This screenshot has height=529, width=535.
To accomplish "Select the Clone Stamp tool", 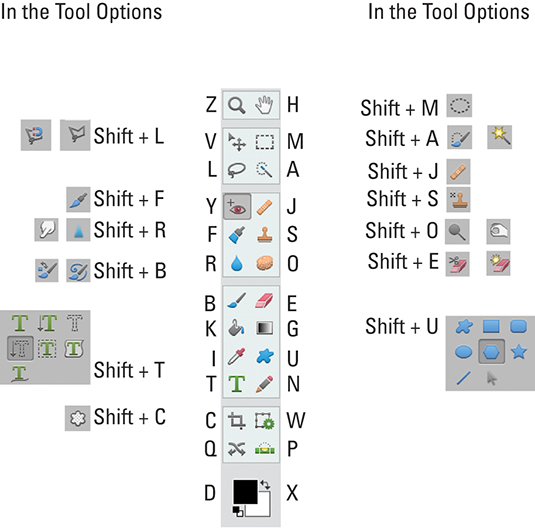I will [264, 235].
